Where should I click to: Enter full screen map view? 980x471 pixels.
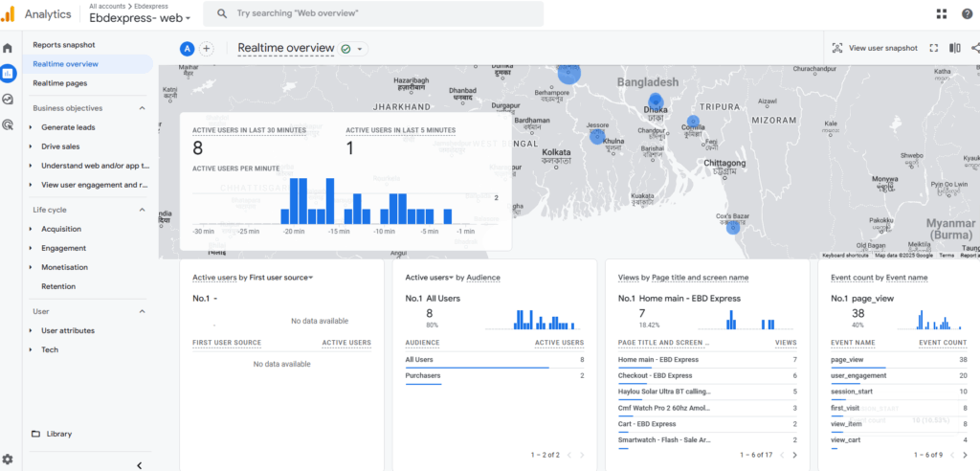click(x=933, y=48)
